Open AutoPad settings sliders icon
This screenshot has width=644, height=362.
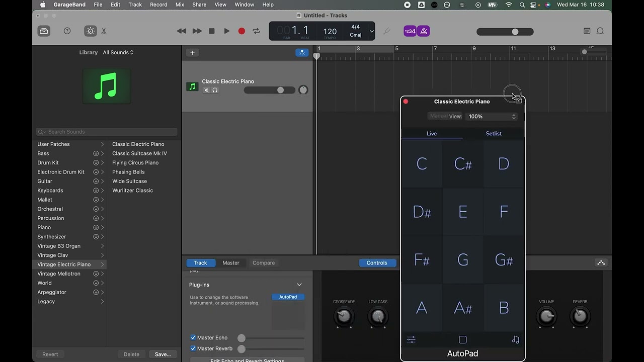click(411, 340)
